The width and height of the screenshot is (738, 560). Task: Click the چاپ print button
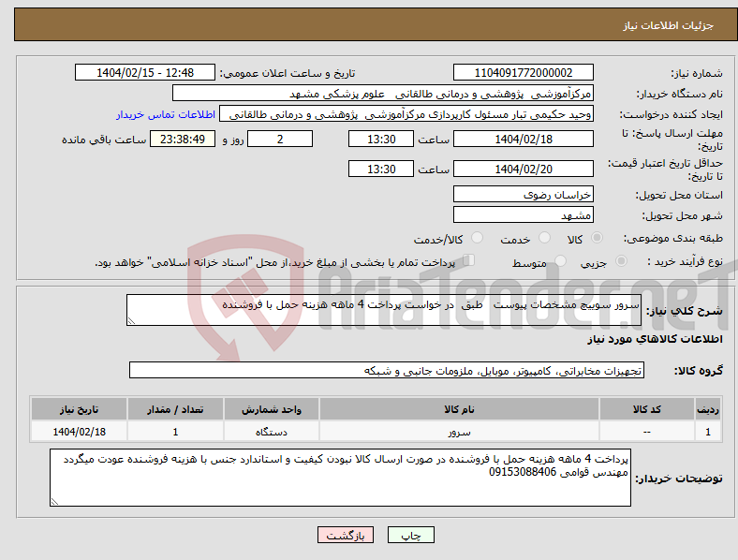411,535
